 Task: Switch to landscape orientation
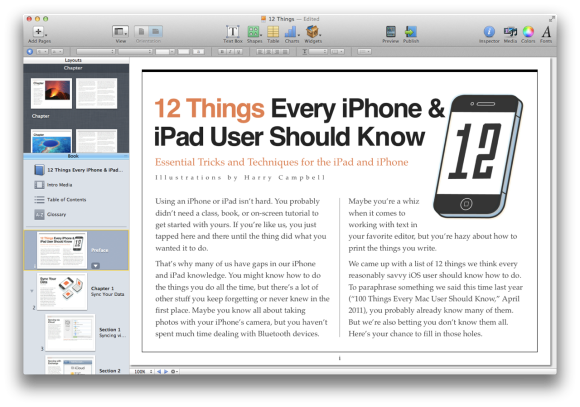coord(156,32)
